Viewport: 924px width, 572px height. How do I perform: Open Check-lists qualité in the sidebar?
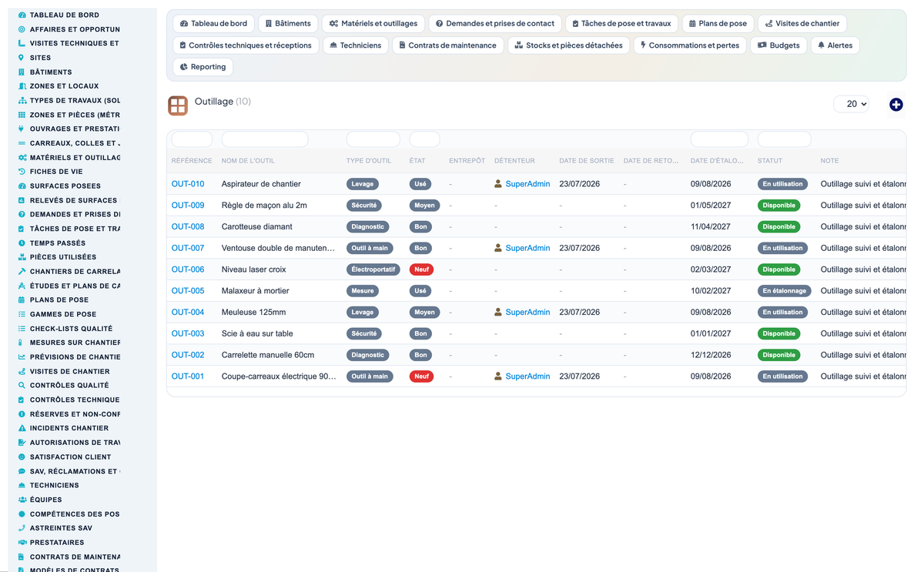[x=71, y=328]
